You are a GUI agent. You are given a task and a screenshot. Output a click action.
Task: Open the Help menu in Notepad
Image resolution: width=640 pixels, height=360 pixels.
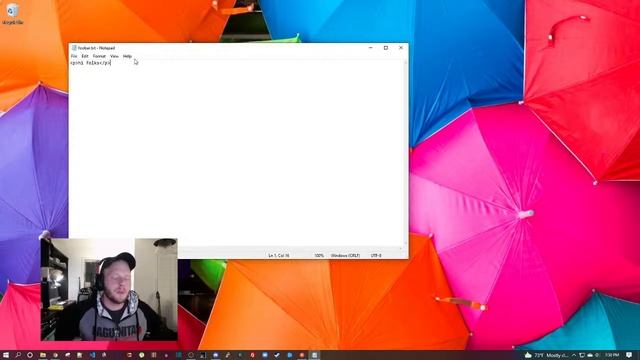[127, 56]
